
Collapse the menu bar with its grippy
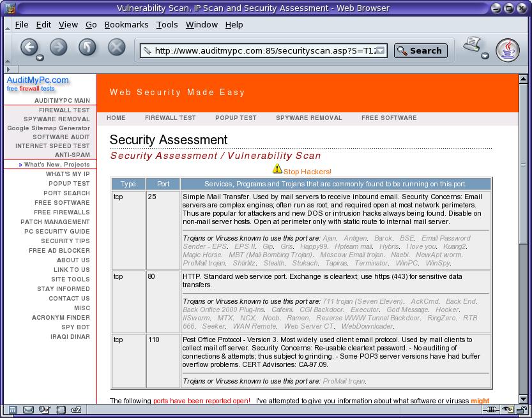coord(7,25)
